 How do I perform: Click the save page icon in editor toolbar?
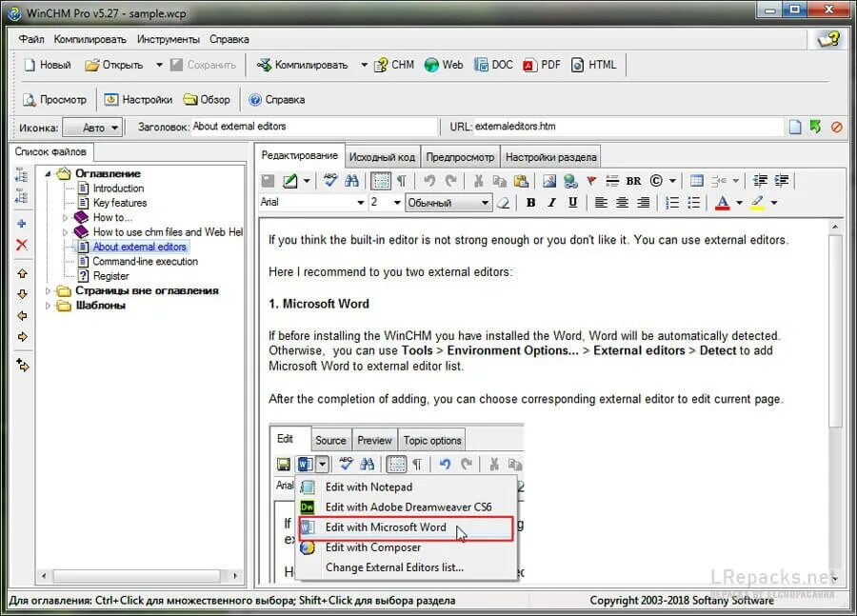(268, 181)
